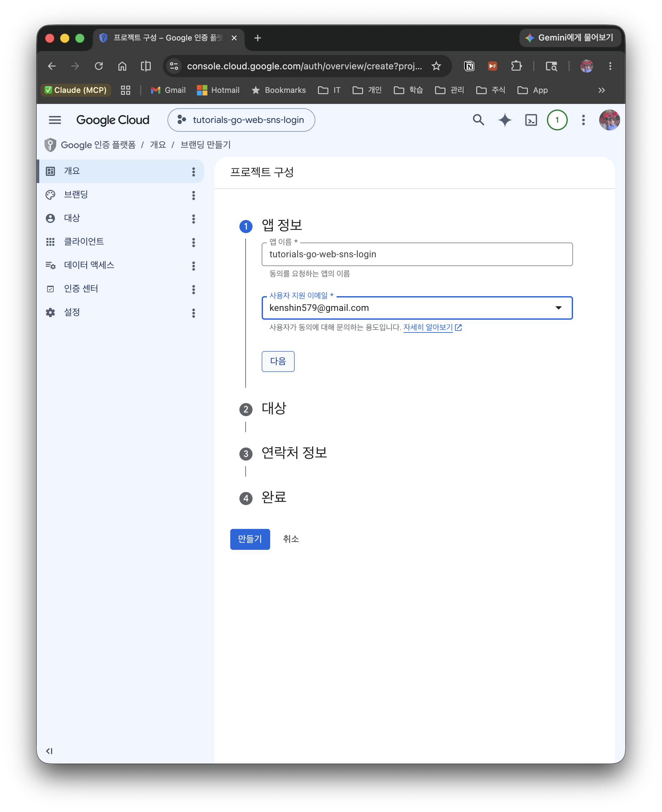This screenshot has height=812, width=662.
Task: Open kebab menu beside 설정
Action: click(193, 313)
